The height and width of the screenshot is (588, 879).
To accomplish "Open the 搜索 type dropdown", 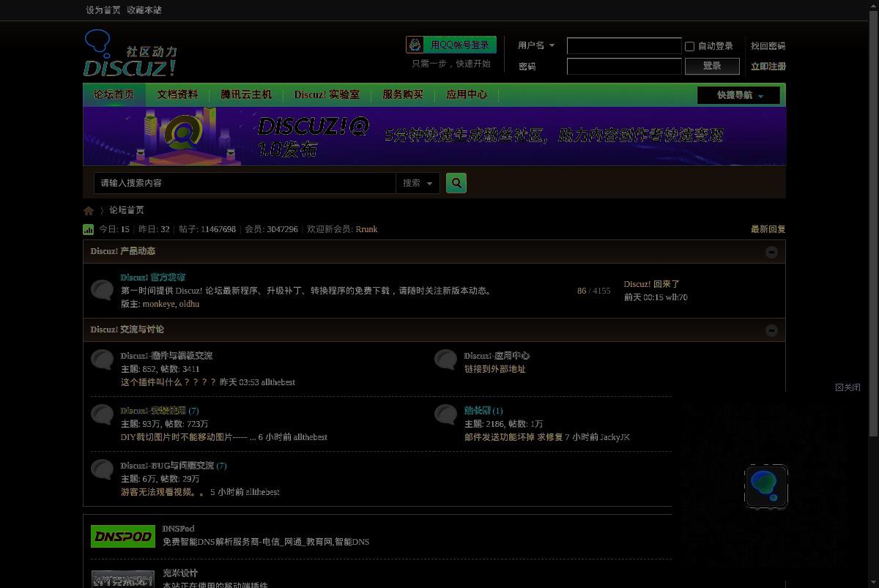I will click(x=418, y=183).
